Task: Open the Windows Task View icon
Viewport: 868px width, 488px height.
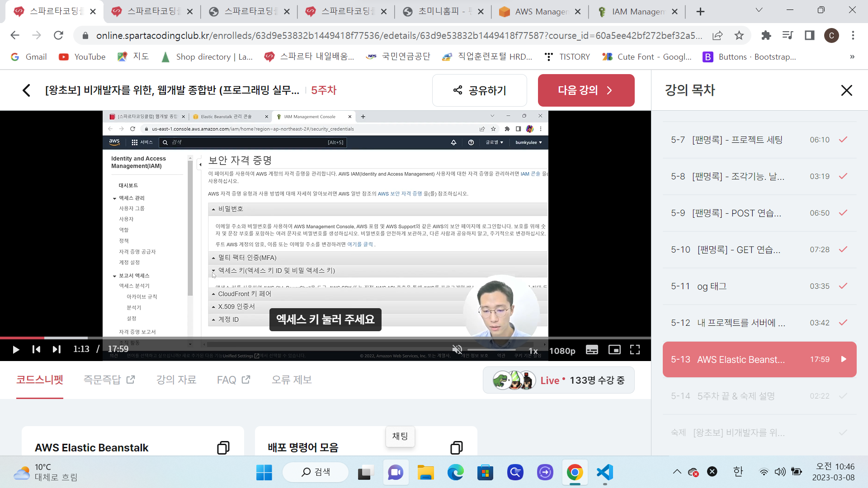Action: [x=366, y=473]
